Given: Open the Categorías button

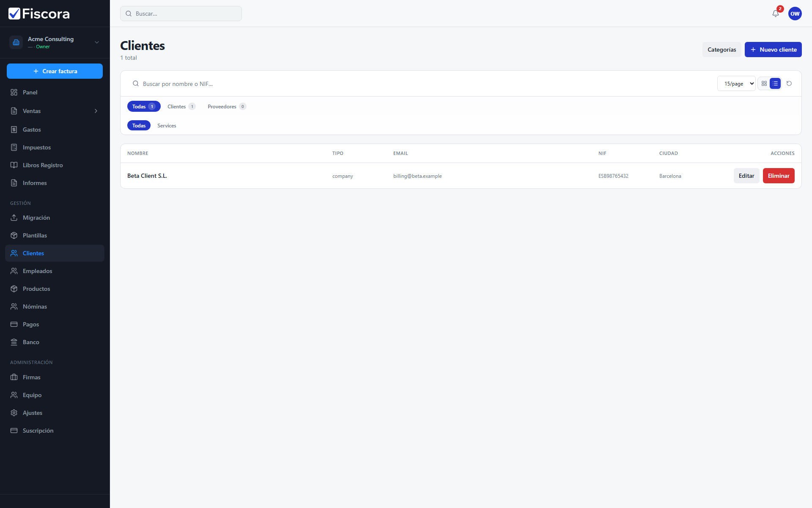Looking at the screenshot, I should pos(721,50).
